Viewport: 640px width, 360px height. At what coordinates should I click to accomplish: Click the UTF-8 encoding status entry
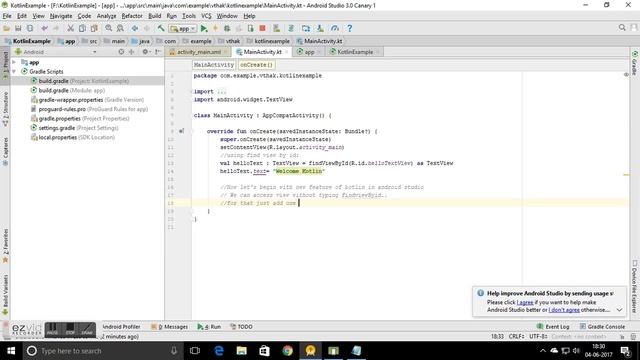tap(538, 336)
